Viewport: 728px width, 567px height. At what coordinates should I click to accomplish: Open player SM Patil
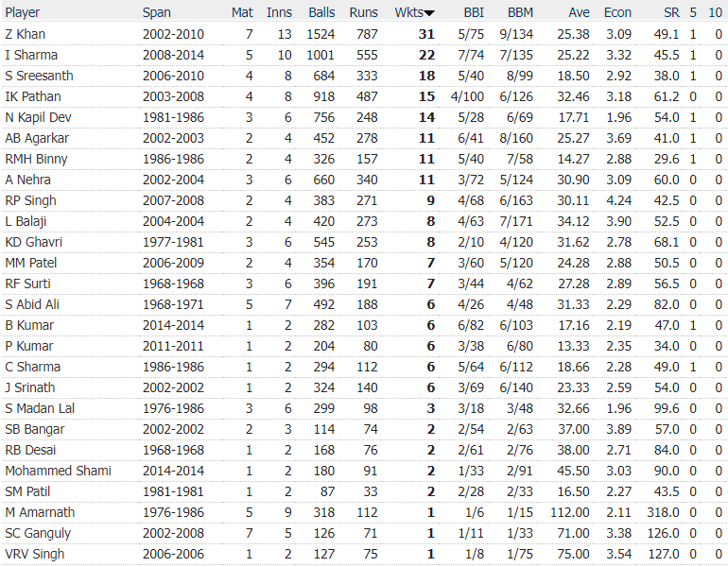point(27,491)
